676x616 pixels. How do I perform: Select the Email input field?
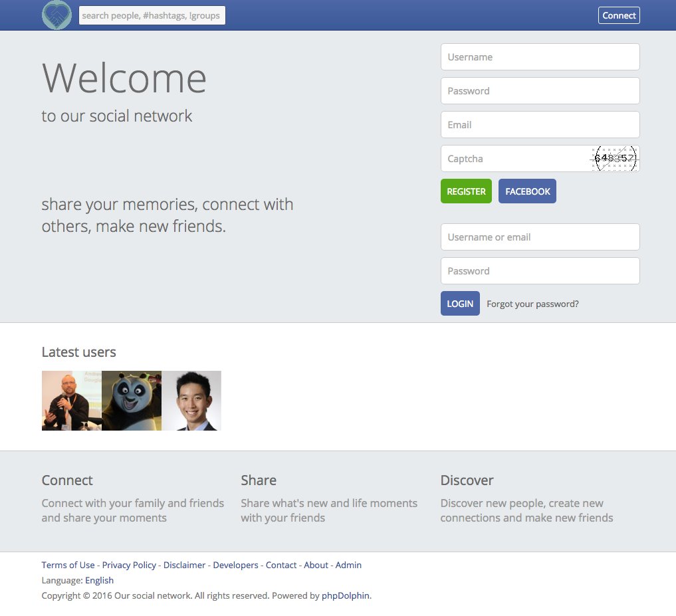coord(540,125)
